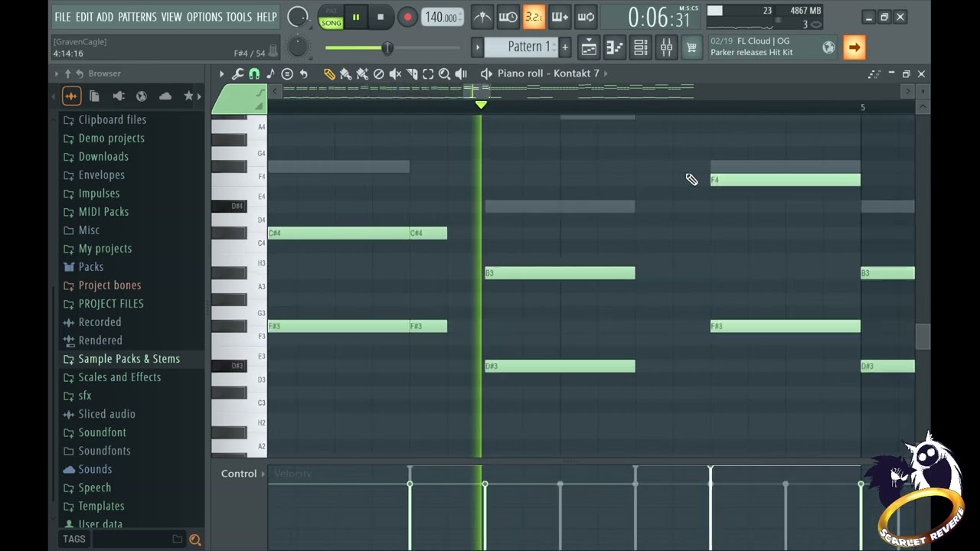
Task: Open the TOOLS menu
Action: [x=239, y=17]
